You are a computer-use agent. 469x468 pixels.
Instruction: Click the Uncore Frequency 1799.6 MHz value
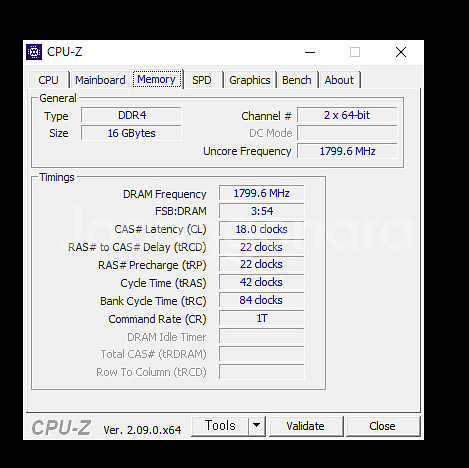pos(347,151)
